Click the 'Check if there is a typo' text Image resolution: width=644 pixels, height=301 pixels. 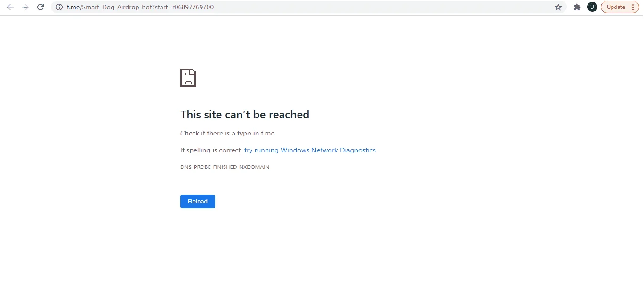pos(228,133)
